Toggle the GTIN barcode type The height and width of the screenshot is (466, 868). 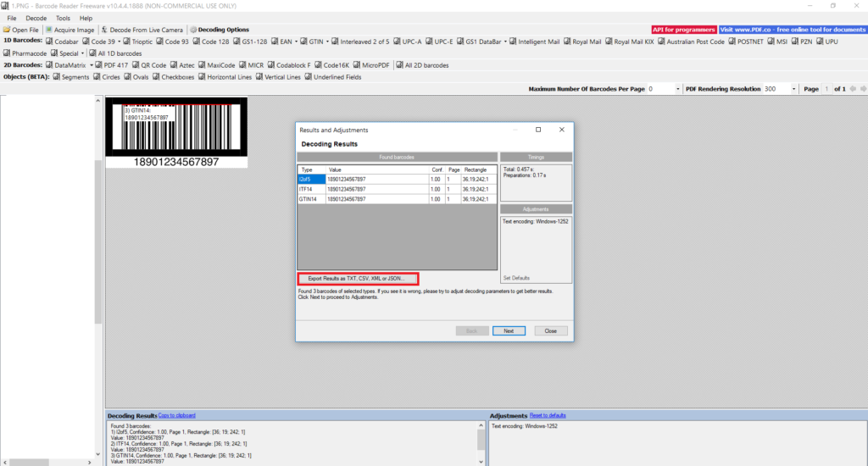pos(312,42)
